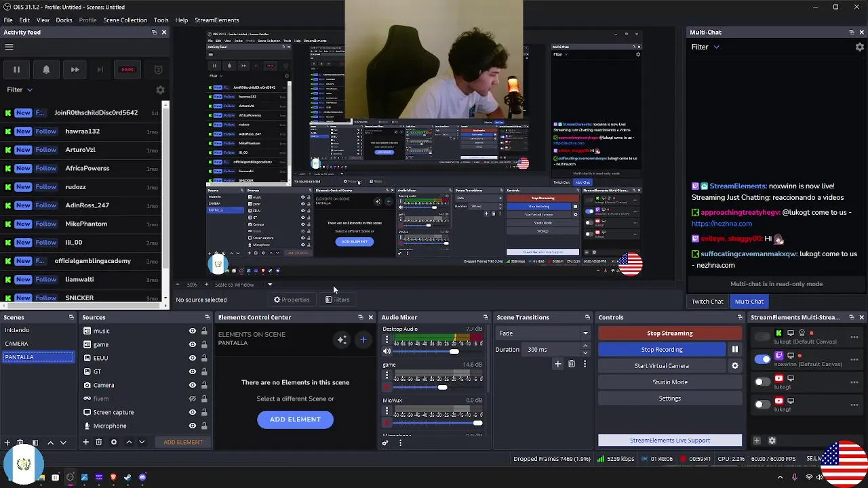The height and width of the screenshot is (488, 868).
Task: Open the Activity feed settings gear
Action: coord(160,89)
